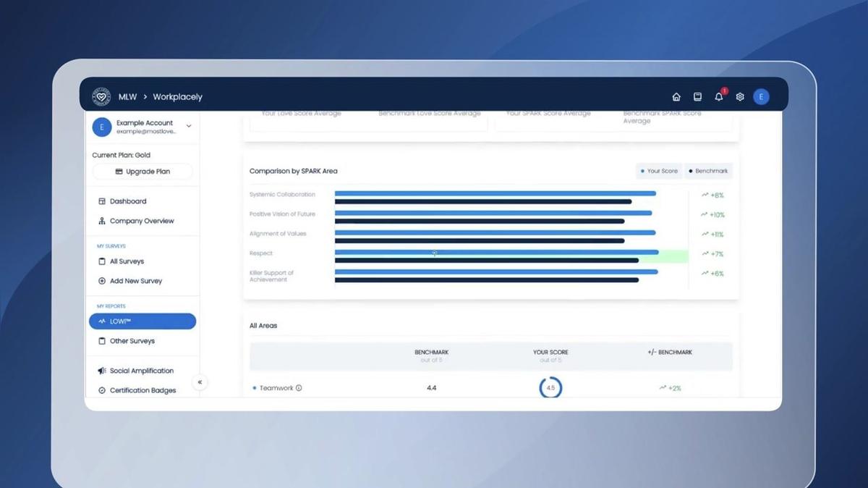This screenshot has height=488, width=868.
Task: Click the top-right E profile avatar
Action: [761, 97]
